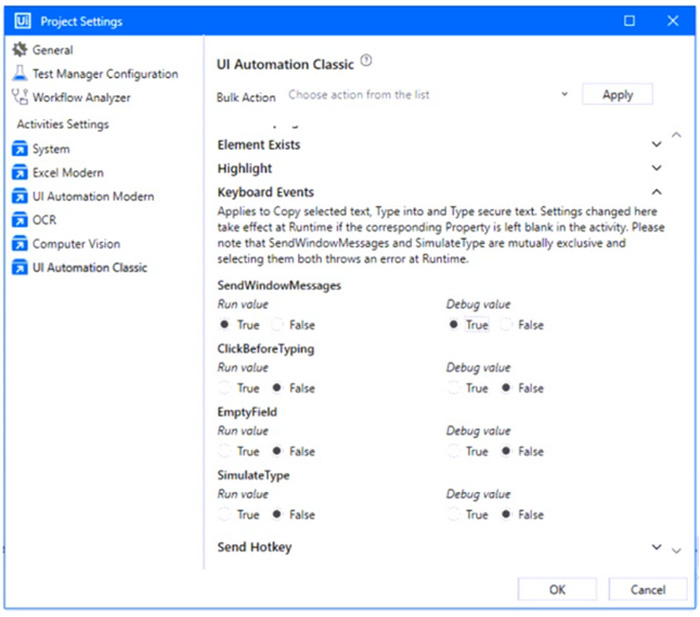
Task: Click the scrollbar up arrow
Action: point(677,135)
